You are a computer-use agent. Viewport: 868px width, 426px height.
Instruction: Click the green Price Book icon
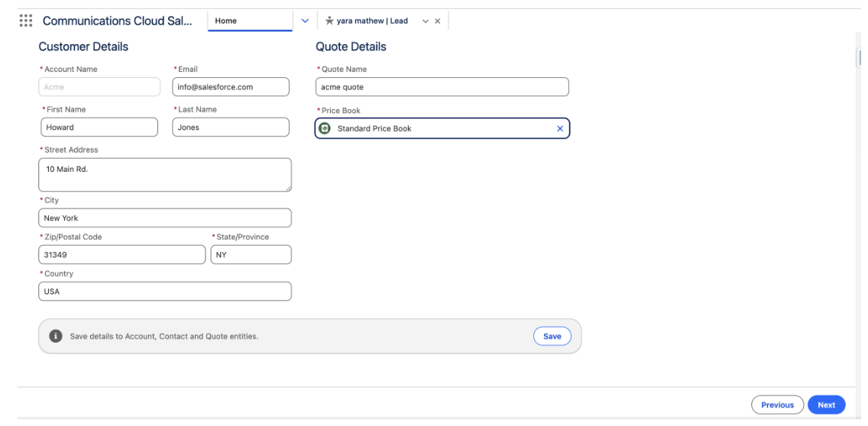(x=324, y=129)
